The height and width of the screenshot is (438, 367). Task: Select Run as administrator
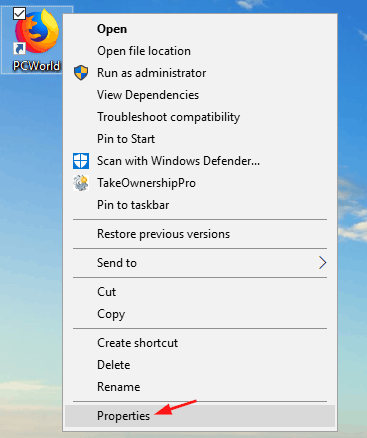coord(151,73)
